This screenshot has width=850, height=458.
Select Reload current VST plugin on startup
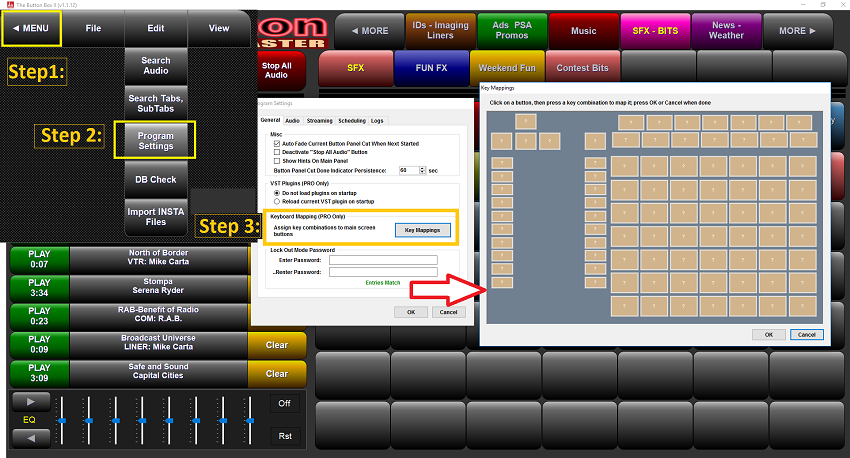click(277, 201)
